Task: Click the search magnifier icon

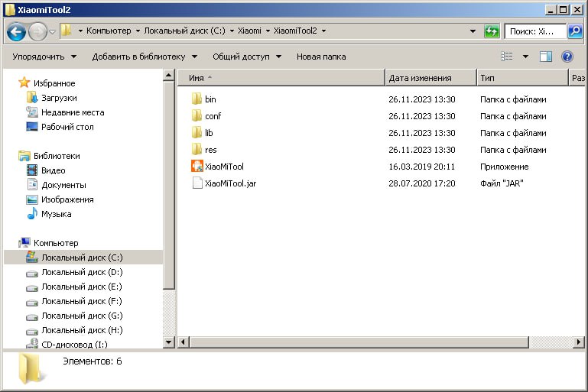Action: (575, 31)
